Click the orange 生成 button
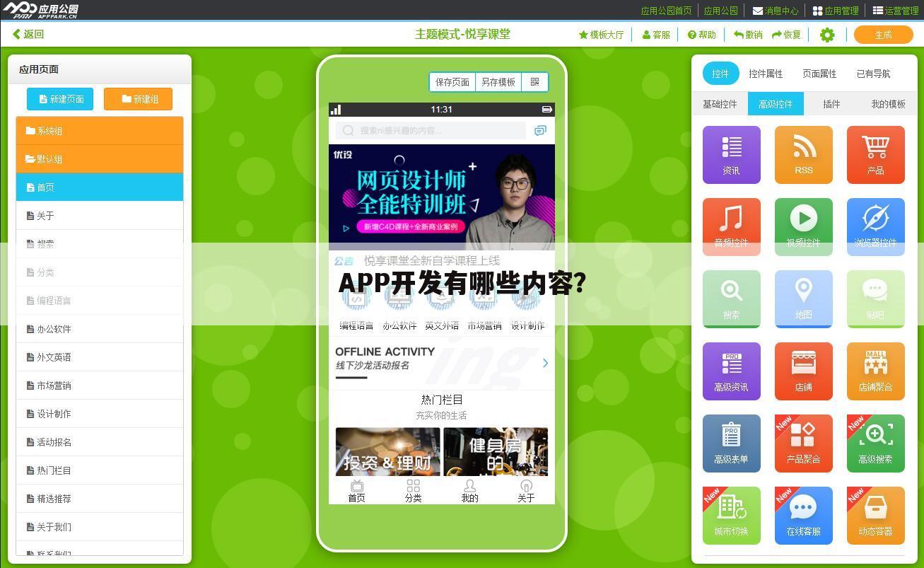The image size is (924, 568). [884, 35]
